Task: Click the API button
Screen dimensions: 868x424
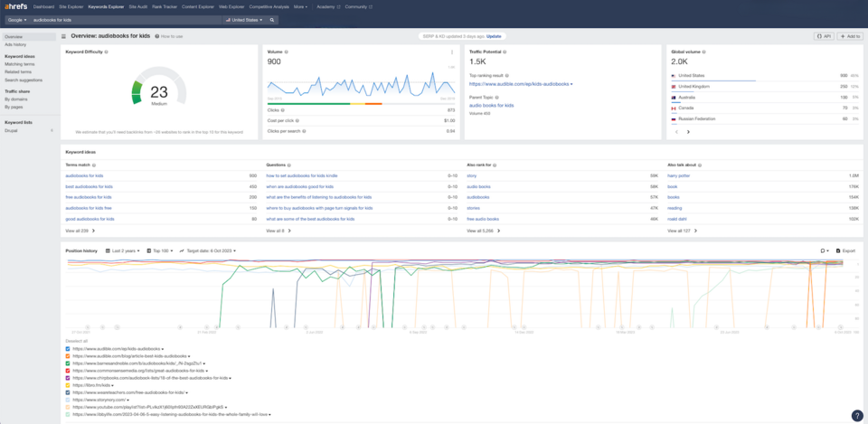Action: click(823, 36)
